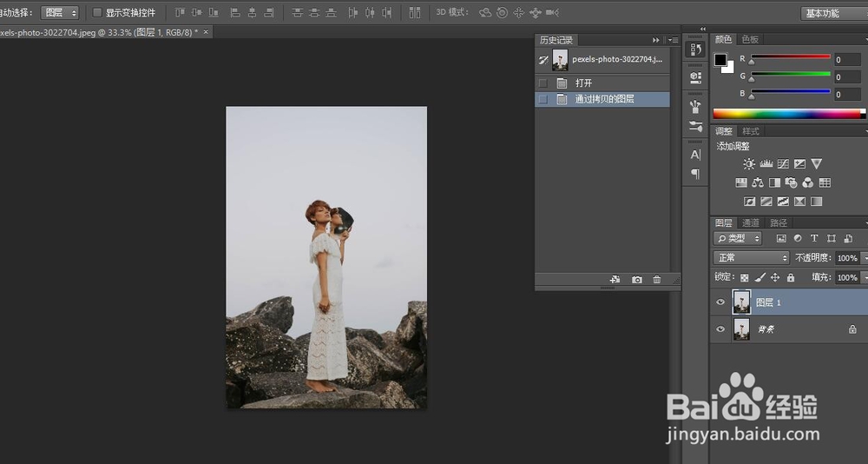This screenshot has height=464, width=868.
Task: Open the auto-select 图层 dropdown
Action: 60,13
